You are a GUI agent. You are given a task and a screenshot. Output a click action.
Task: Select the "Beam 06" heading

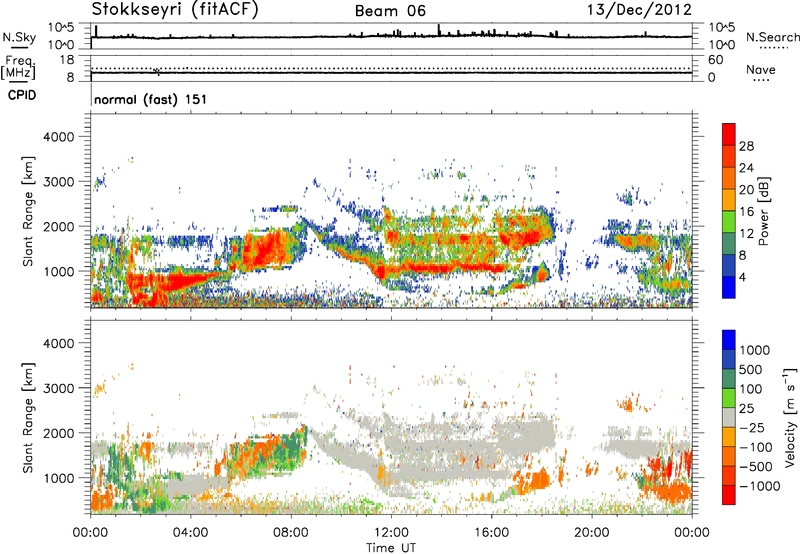click(390, 11)
